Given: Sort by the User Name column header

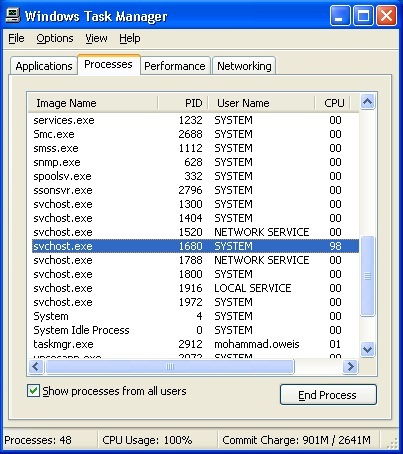Looking at the screenshot, I should 261,103.
